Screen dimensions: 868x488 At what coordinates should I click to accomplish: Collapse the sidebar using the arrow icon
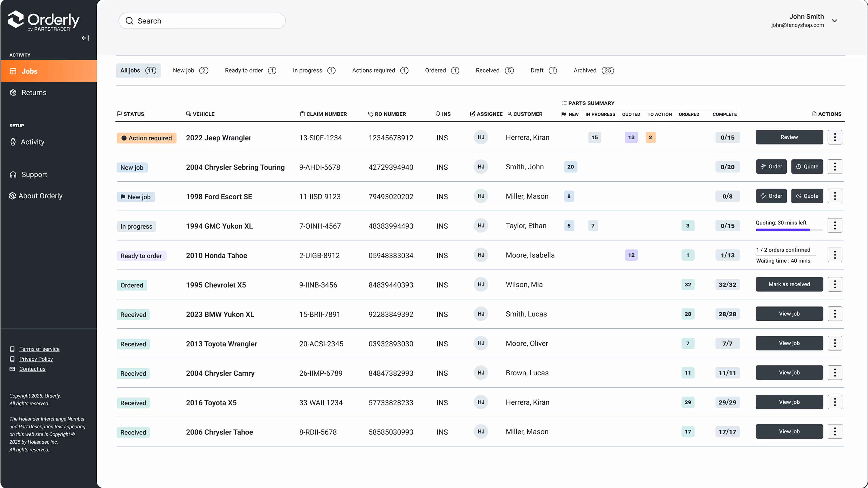pos(85,38)
